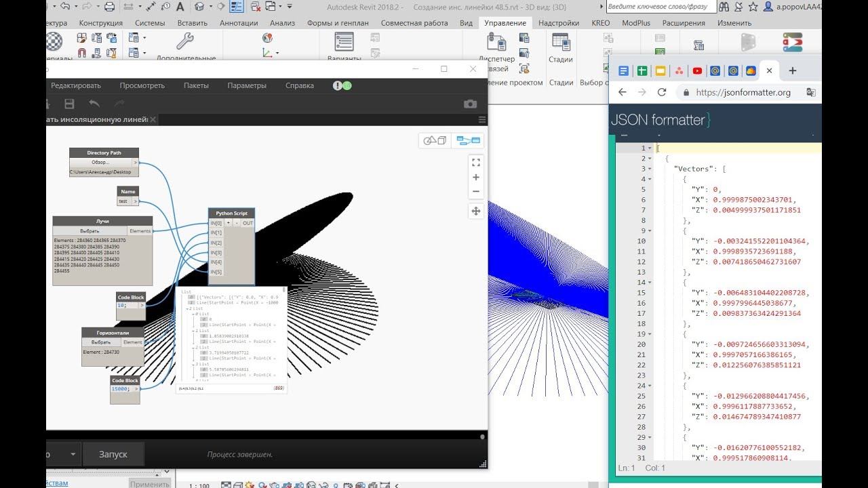Click the browser reload icon

[662, 92]
